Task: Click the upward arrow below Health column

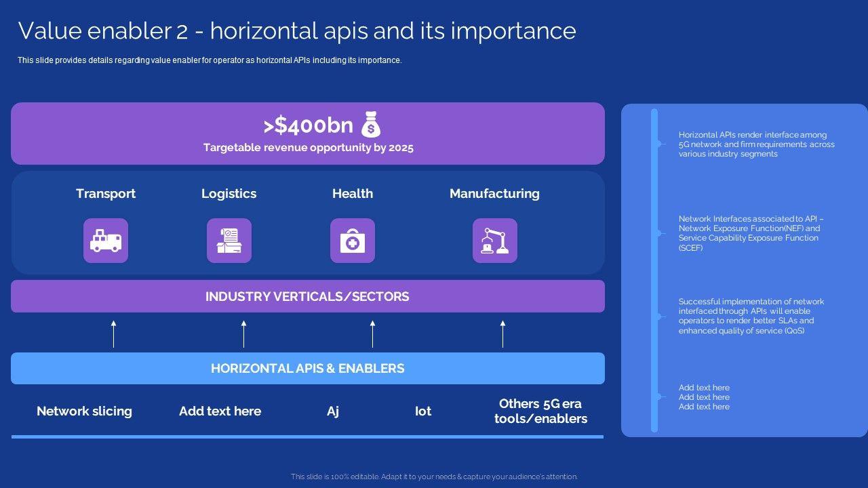Action: pos(372,334)
